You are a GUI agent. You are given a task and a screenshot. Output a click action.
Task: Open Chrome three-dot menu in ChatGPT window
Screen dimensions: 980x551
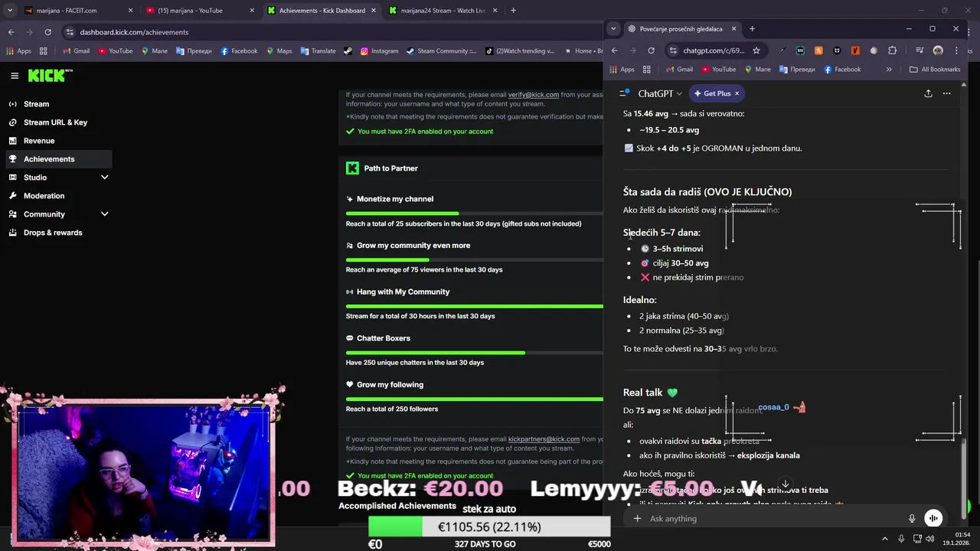[957, 51]
